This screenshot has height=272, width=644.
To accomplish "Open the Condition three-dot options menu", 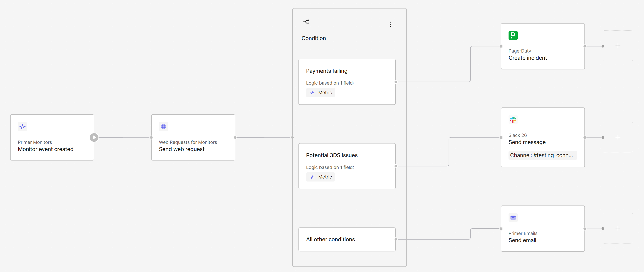I will [390, 24].
